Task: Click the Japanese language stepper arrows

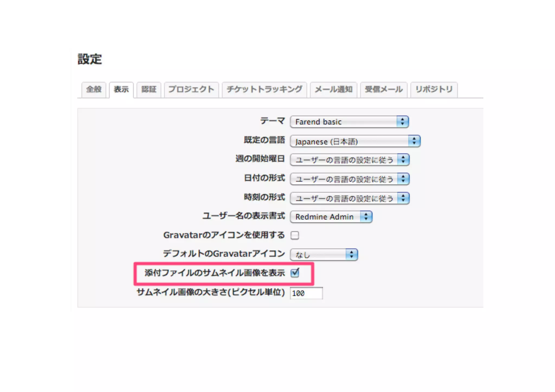Action: coord(414,141)
